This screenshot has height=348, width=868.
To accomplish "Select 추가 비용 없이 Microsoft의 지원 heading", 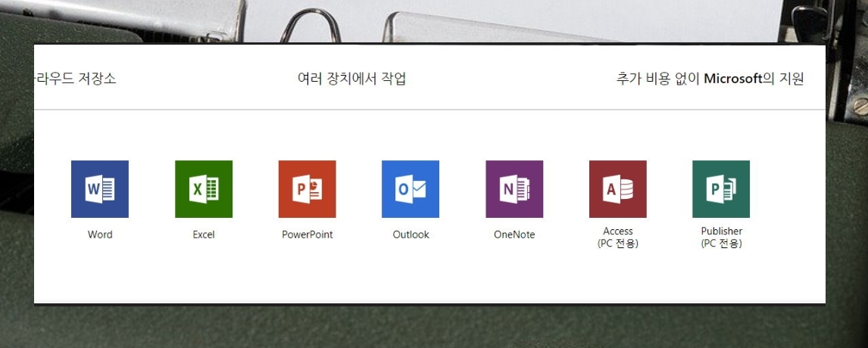I will point(710,79).
